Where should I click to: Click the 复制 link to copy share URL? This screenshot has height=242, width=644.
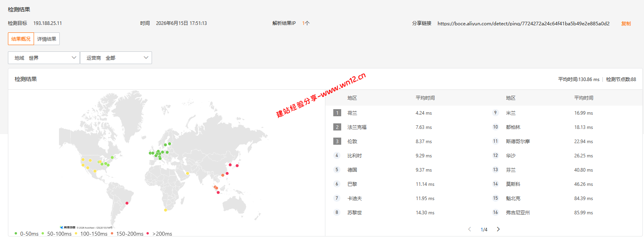(x=626, y=24)
